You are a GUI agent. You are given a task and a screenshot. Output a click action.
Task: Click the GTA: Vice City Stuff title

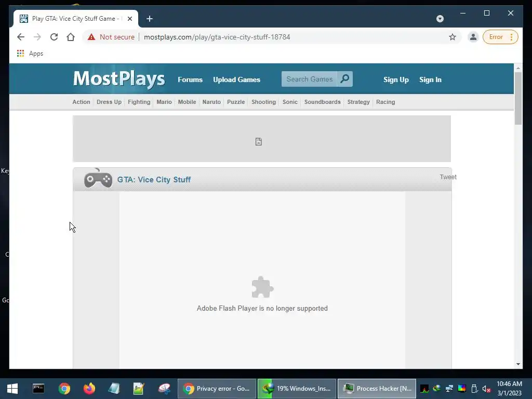[154, 179]
